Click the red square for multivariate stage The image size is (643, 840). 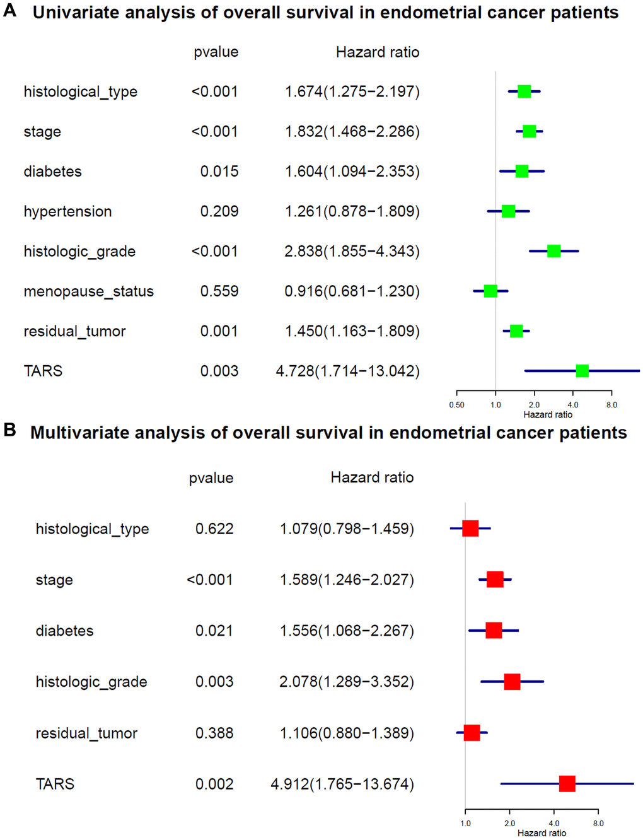495,580
